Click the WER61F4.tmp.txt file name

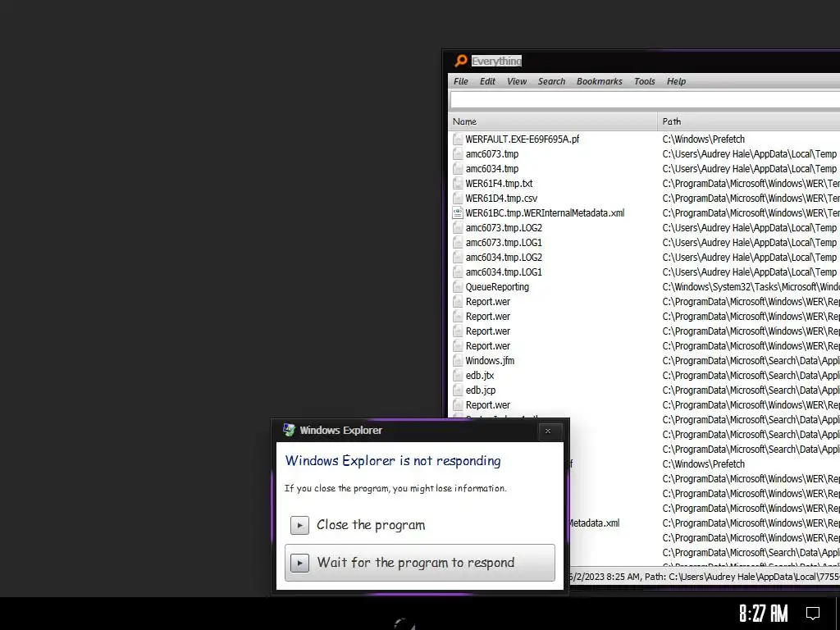[499, 184]
